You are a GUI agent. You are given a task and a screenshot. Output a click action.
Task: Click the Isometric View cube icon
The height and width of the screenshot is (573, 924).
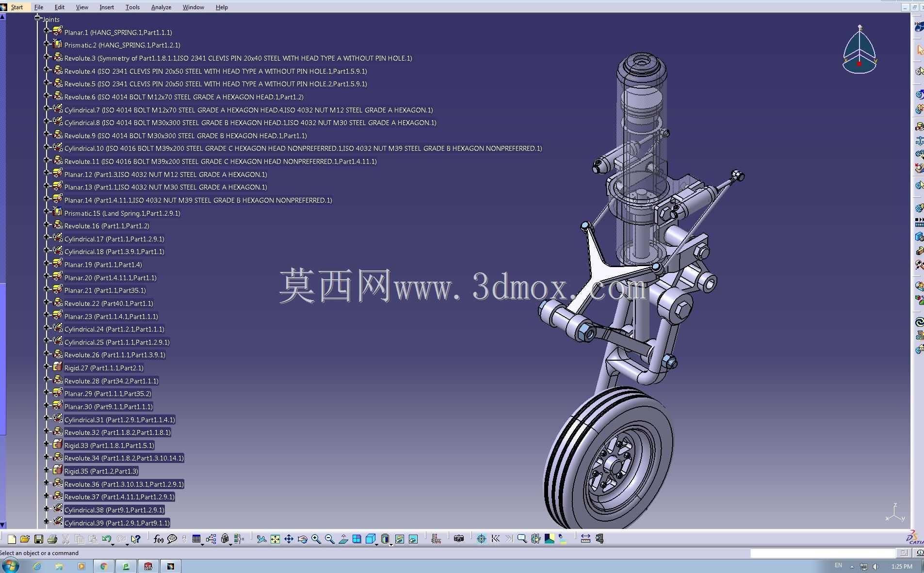click(x=370, y=539)
